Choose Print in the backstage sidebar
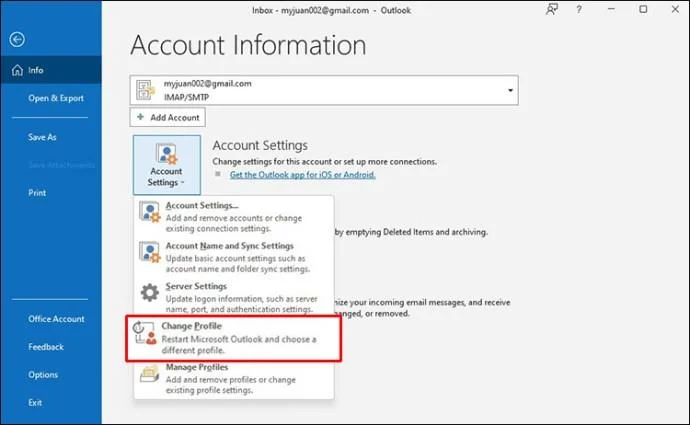Image resolution: width=690 pixels, height=425 pixels. tap(37, 193)
